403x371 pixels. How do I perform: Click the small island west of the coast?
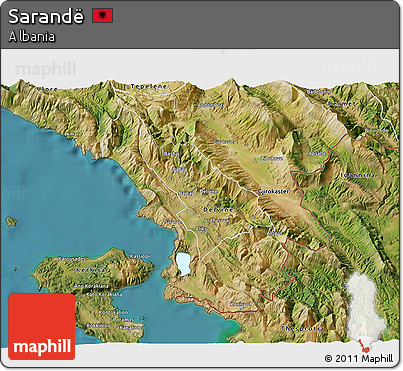tap(11, 222)
